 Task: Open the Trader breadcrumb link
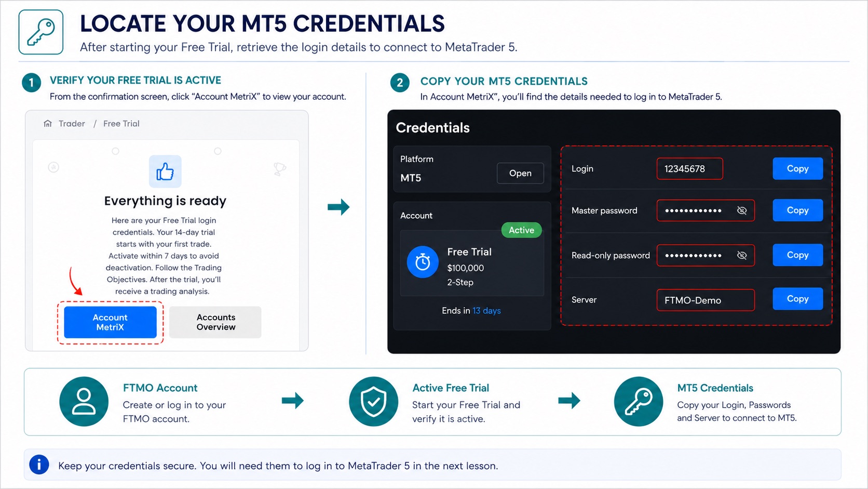coord(72,124)
